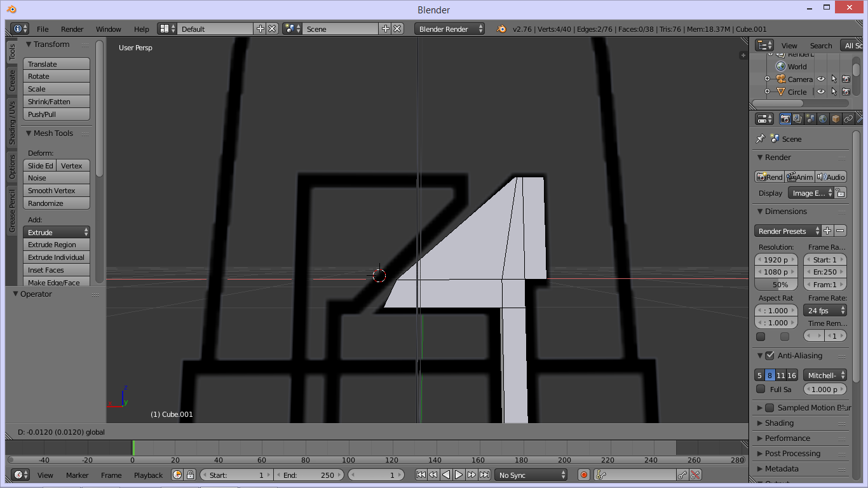Switch to the Grease Pencil tab
The image size is (868, 488).
coord(11,210)
